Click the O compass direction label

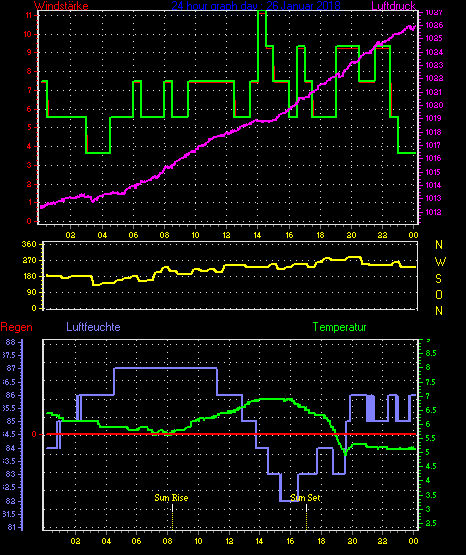coord(439,294)
